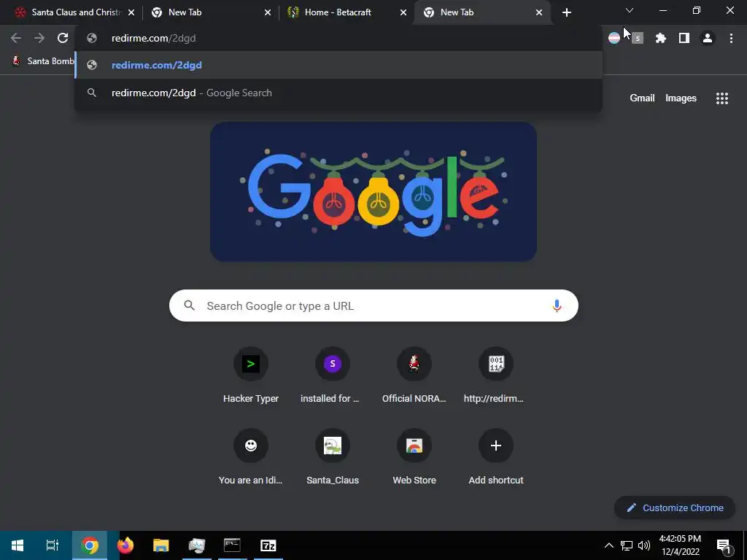Open the notification center icon
Screen dimensions: 747x560
tap(724, 545)
